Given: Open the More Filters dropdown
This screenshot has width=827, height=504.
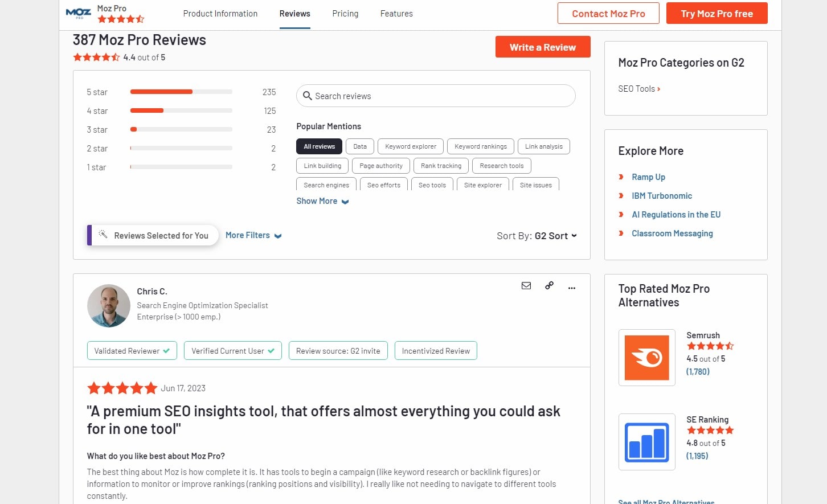Looking at the screenshot, I should [253, 235].
